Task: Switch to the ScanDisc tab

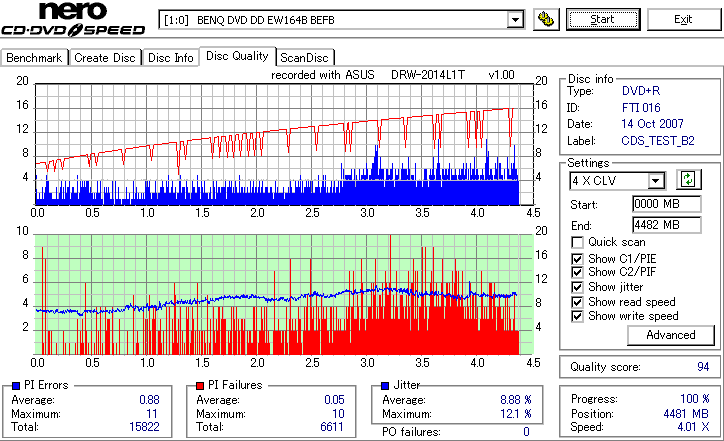Action: 305,58
